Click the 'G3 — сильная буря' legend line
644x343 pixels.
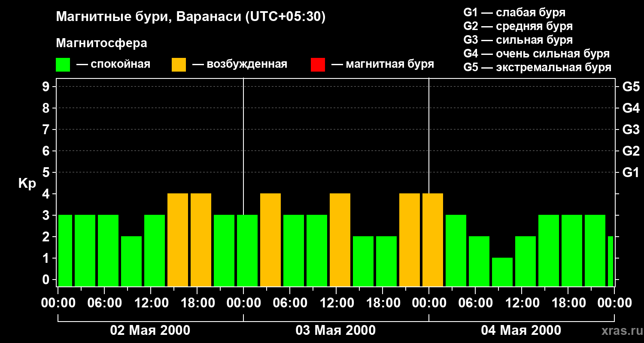[x=518, y=40]
